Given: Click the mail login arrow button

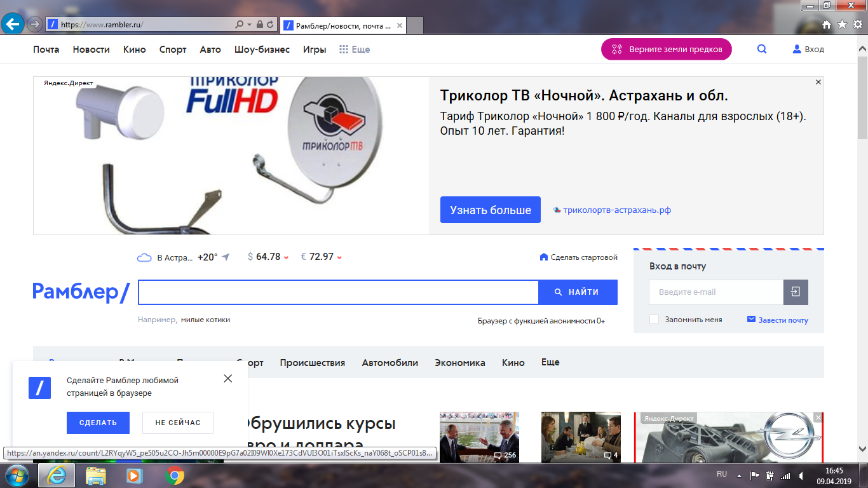Looking at the screenshot, I should pyautogui.click(x=796, y=292).
